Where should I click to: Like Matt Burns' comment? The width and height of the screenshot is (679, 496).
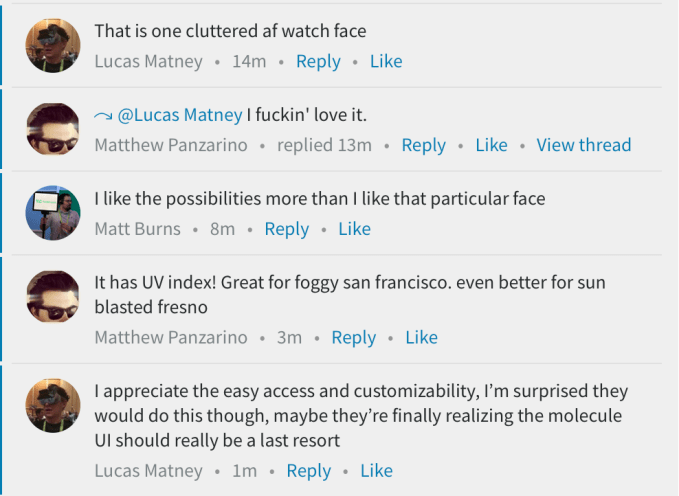pos(354,229)
